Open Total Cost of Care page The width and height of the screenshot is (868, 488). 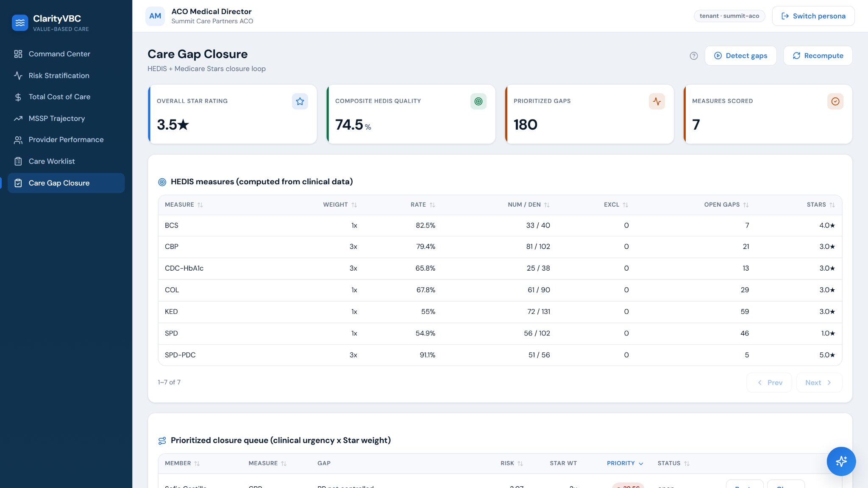66,97
